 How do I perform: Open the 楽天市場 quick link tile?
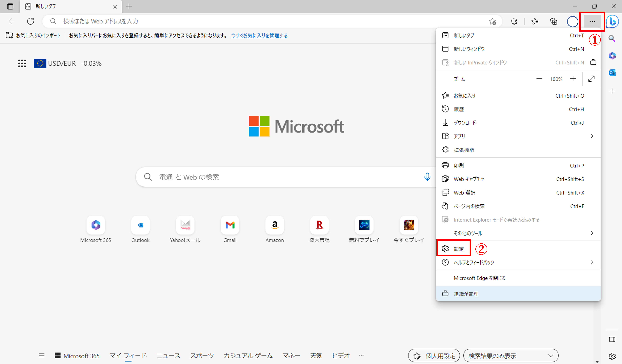tap(319, 230)
